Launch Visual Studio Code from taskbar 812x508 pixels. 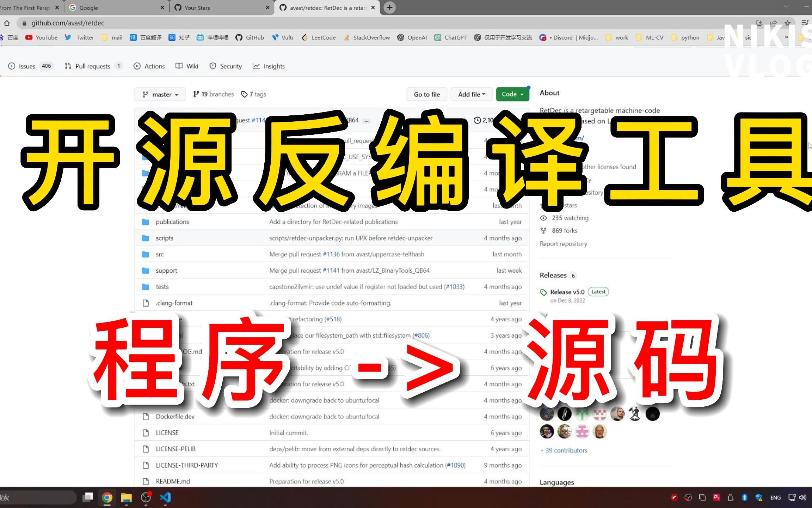pos(165,497)
